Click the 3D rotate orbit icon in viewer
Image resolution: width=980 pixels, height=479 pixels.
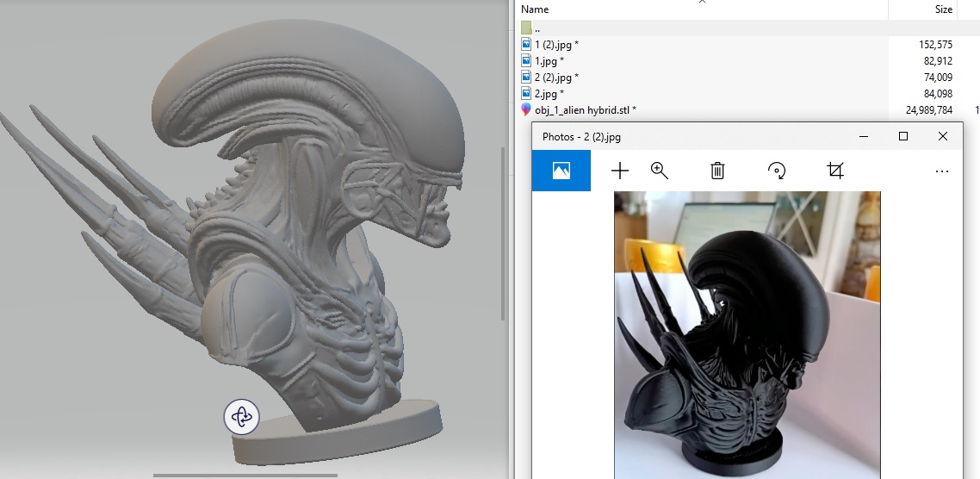(x=241, y=417)
